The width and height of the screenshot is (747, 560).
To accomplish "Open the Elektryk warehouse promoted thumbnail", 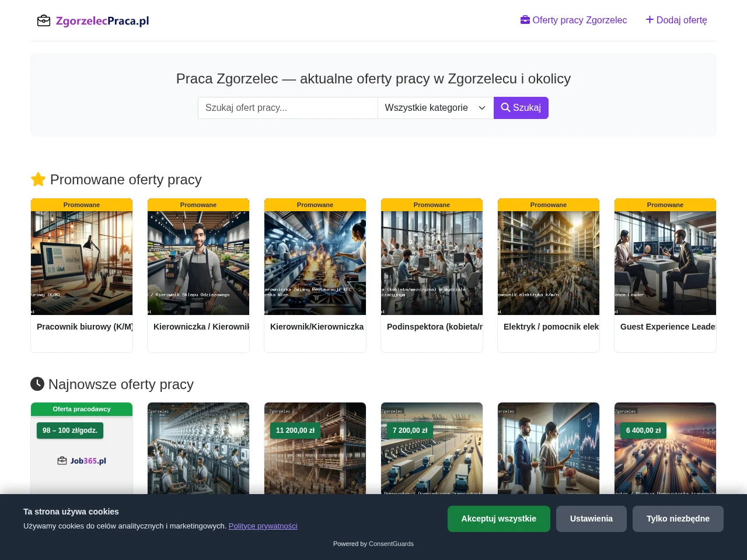I will [549, 263].
